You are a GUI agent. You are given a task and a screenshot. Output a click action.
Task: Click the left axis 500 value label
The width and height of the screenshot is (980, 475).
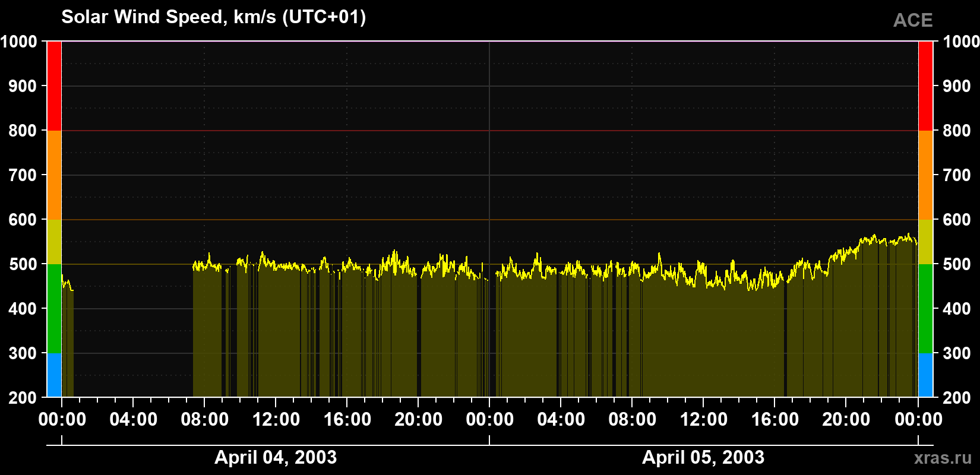point(23,264)
